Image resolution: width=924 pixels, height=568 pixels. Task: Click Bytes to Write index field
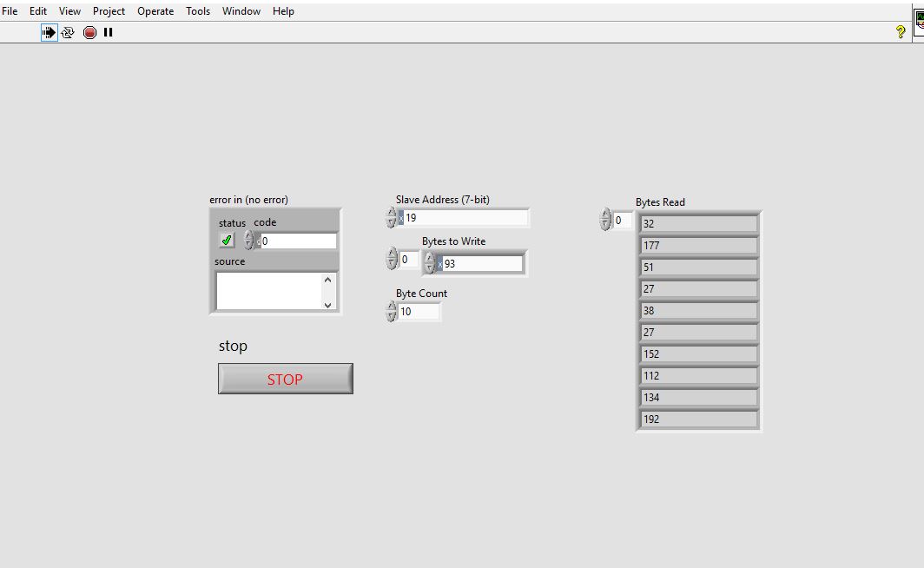pos(408,260)
